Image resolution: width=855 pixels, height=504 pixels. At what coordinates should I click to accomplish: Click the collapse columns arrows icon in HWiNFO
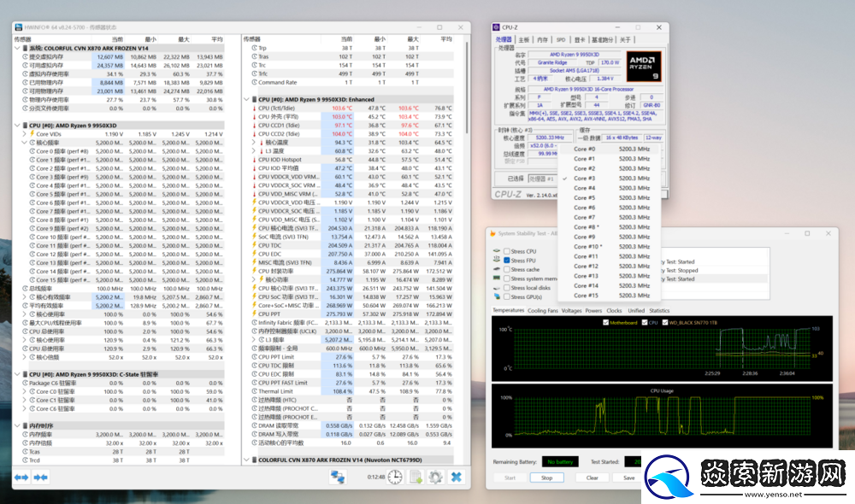40,478
